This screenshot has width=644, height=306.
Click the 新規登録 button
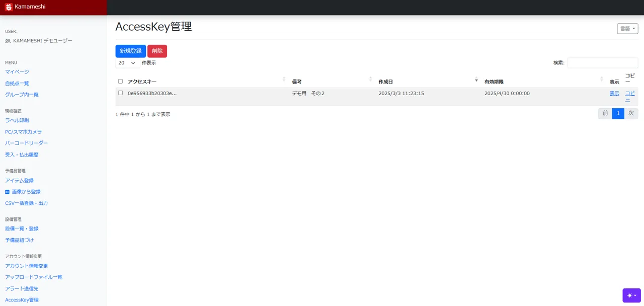click(130, 51)
